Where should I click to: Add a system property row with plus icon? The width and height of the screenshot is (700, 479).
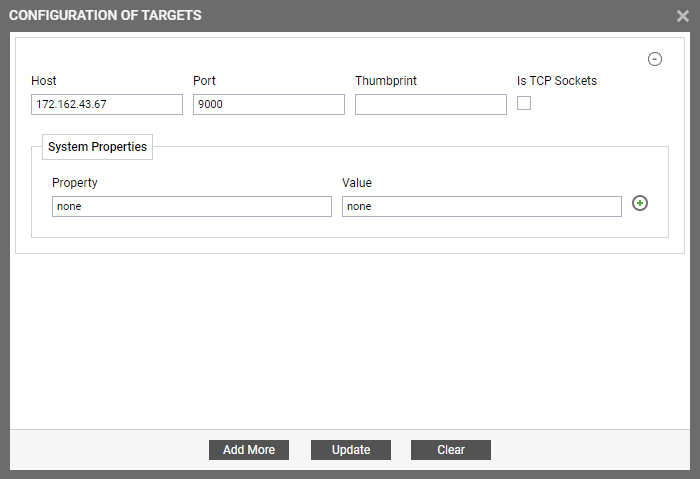pyautogui.click(x=640, y=203)
